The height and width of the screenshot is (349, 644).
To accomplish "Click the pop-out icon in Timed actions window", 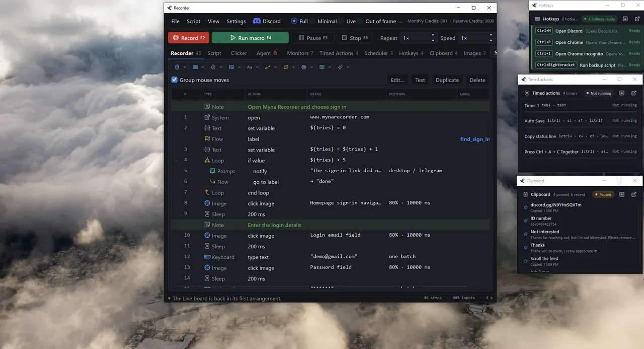I will coord(634,93).
